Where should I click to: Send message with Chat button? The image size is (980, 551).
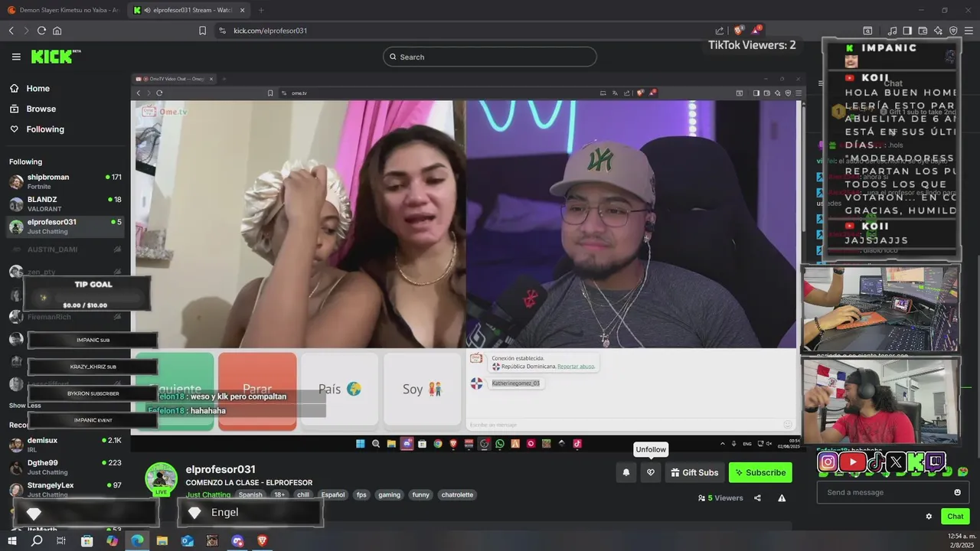pyautogui.click(x=955, y=517)
